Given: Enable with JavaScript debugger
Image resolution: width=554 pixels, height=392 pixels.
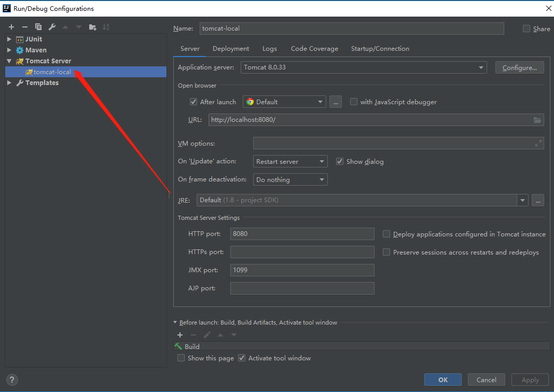Looking at the screenshot, I should click(x=353, y=102).
